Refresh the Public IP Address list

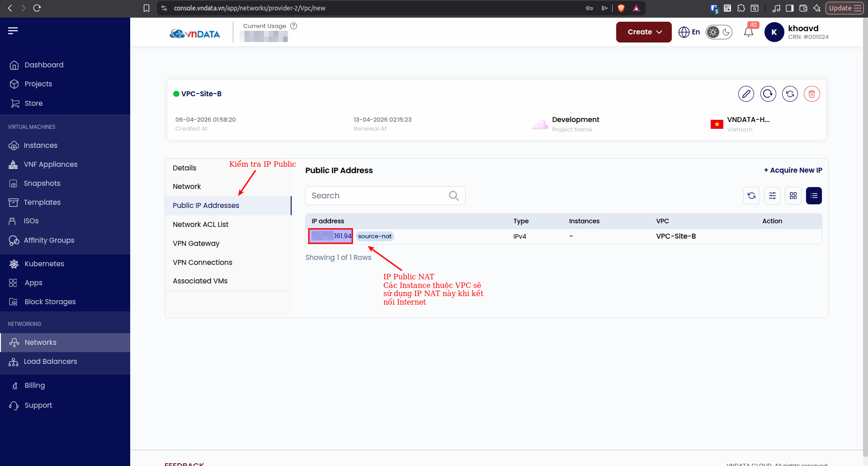[752, 196]
